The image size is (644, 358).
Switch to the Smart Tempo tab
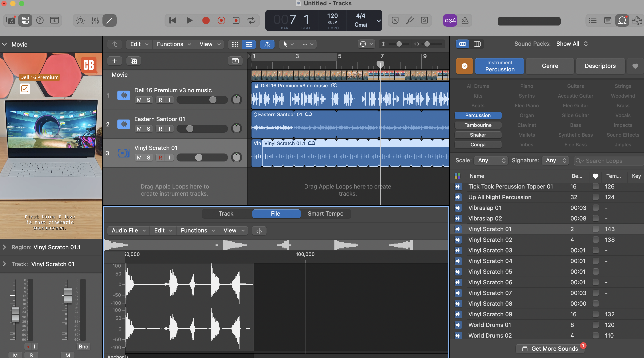tap(326, 214)
